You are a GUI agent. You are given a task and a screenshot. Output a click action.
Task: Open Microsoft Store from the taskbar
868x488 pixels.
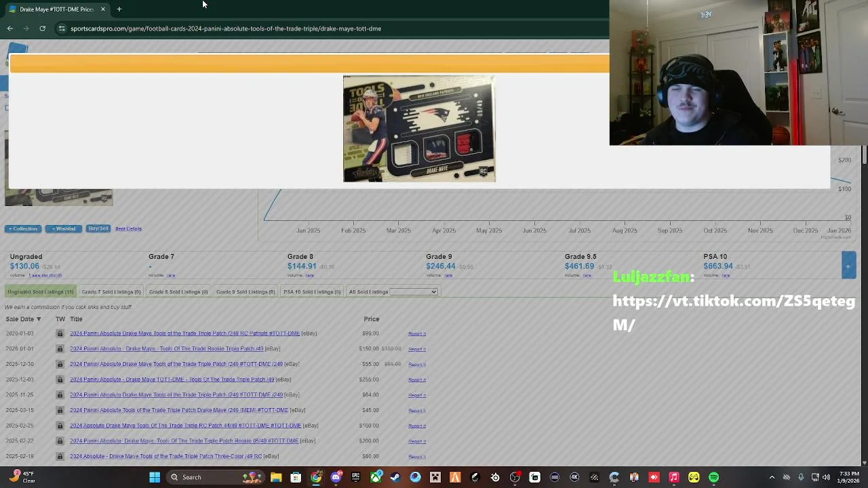[296, 477]
